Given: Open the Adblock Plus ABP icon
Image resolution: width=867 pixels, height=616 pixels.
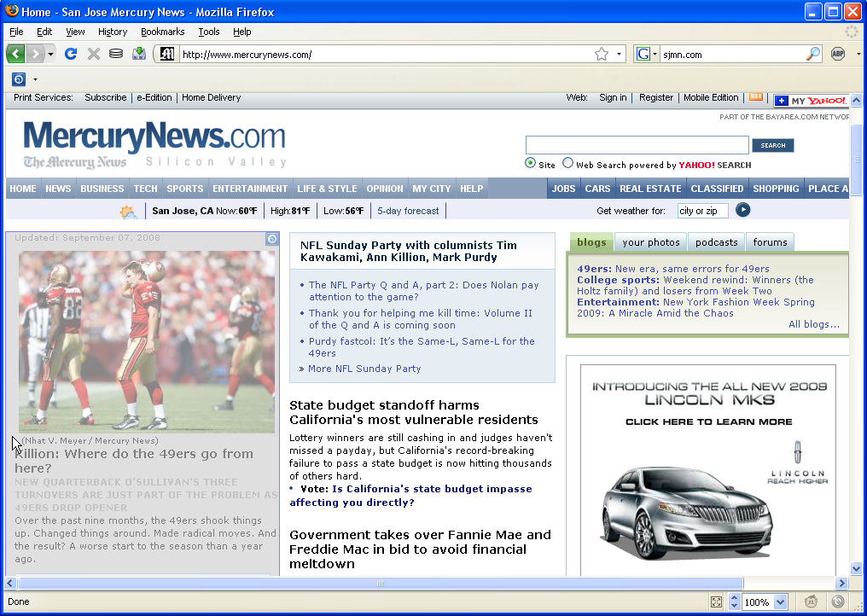Looking at the screenshot, I should tap(838, 54).
